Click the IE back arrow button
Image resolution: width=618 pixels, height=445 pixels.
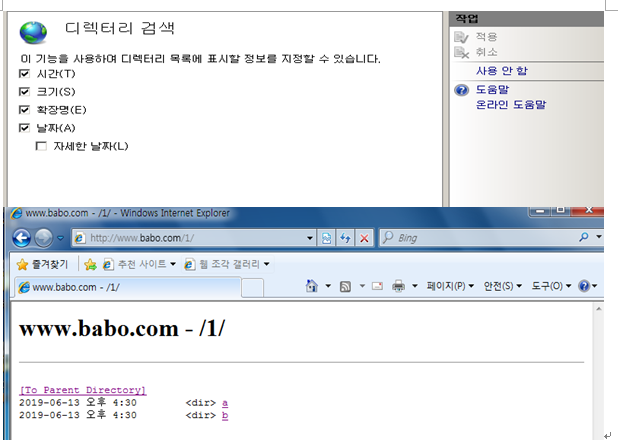(22, 238)
